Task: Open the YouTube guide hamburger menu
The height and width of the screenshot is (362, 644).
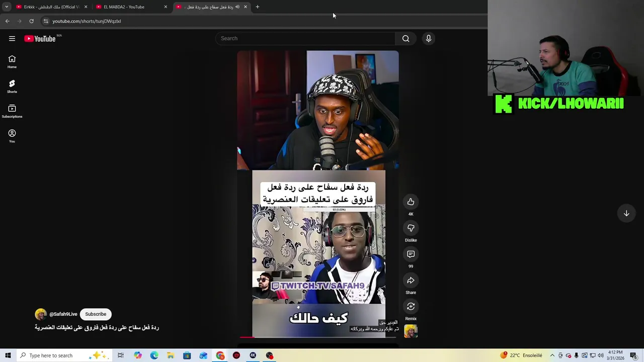Action: pos(12,39)
